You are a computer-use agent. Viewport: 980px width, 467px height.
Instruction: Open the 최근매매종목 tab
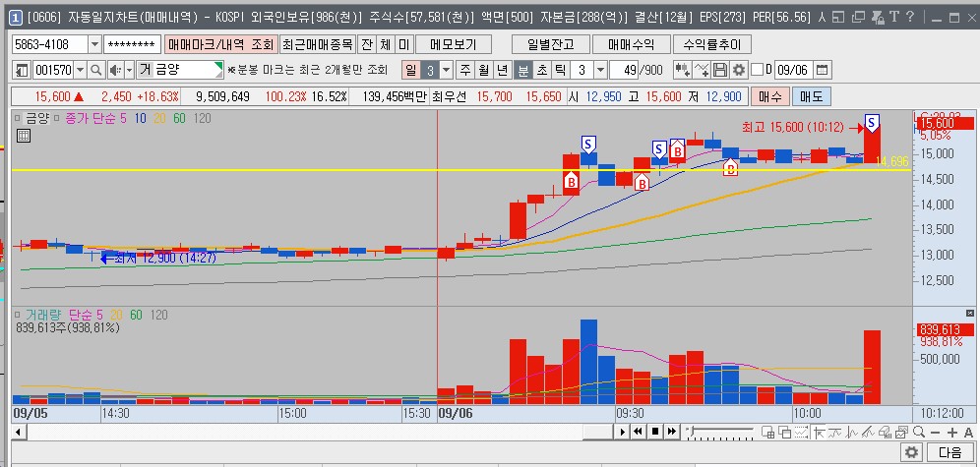click(x=318, y=44)
